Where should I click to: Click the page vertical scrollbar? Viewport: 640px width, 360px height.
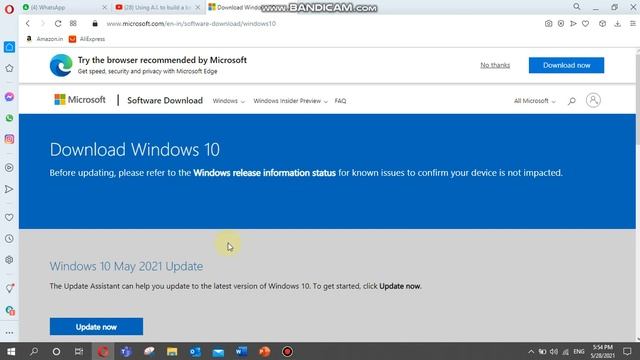click(x=638, y=100)
